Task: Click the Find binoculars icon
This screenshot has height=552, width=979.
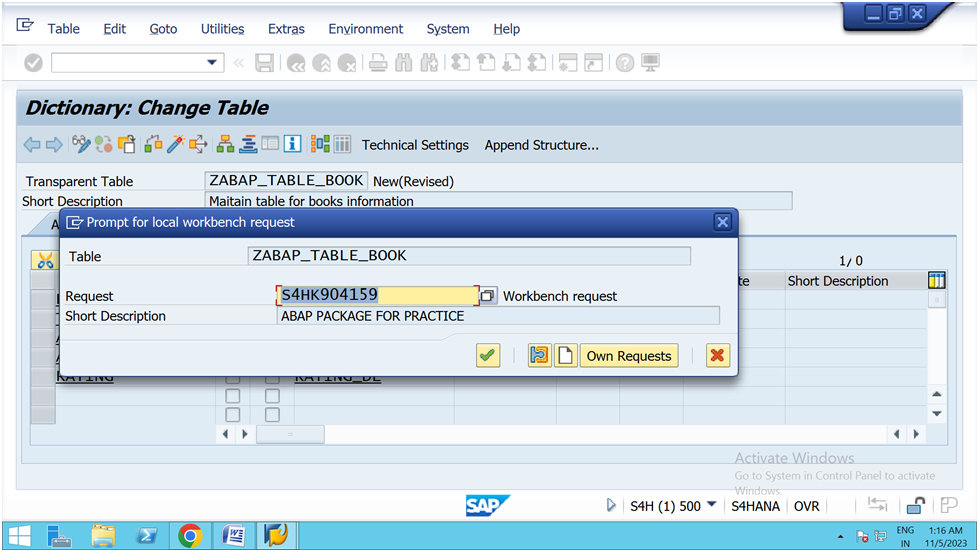Action: coord(403,63)
